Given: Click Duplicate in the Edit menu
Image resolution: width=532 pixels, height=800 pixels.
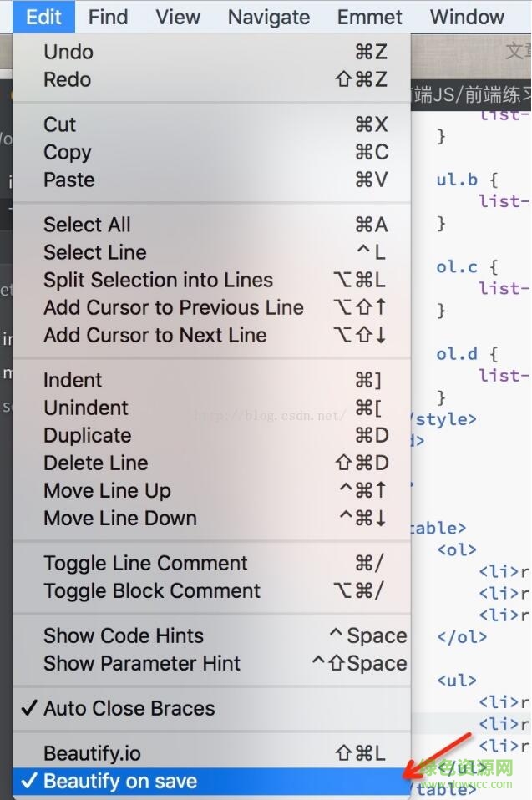Looking at the screenshot, I should pos(88,435).
